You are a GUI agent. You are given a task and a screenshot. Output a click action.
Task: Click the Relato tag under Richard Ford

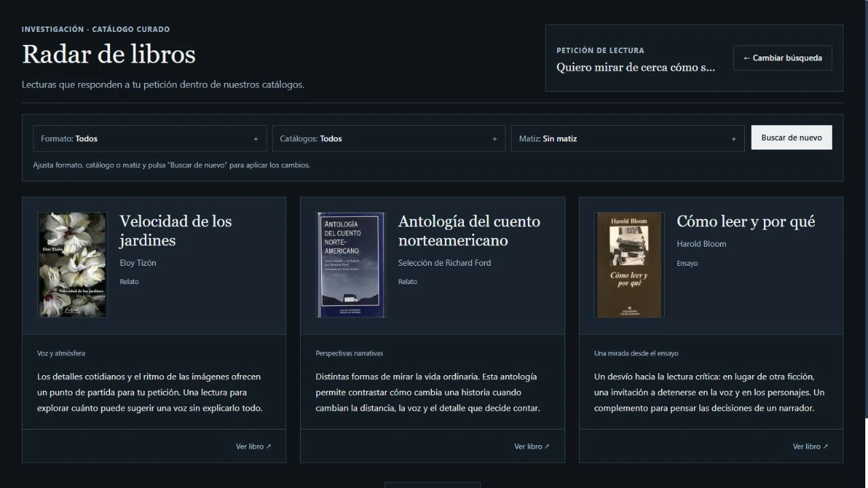(407, 281)
